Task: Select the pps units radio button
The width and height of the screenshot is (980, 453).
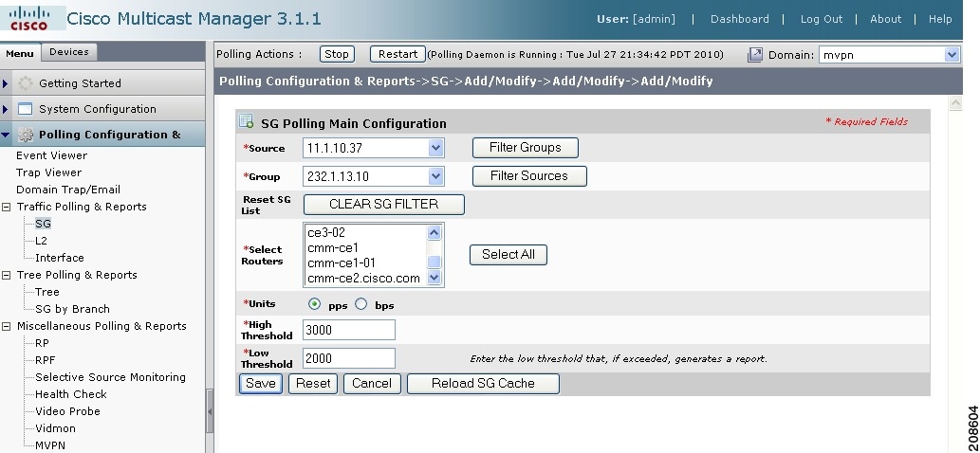Action: pos(314,304)
